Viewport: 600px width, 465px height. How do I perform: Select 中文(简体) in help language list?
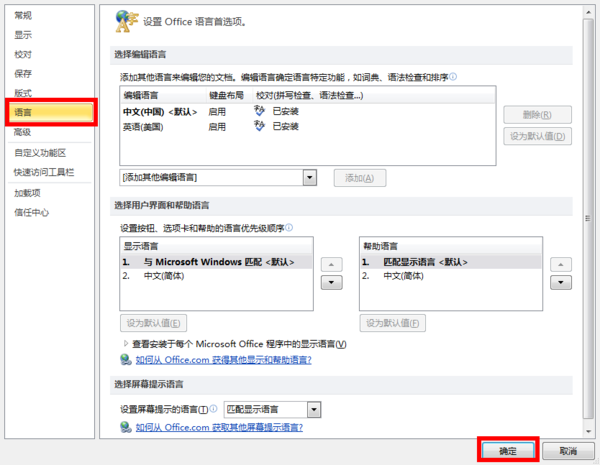coord(451,276)
